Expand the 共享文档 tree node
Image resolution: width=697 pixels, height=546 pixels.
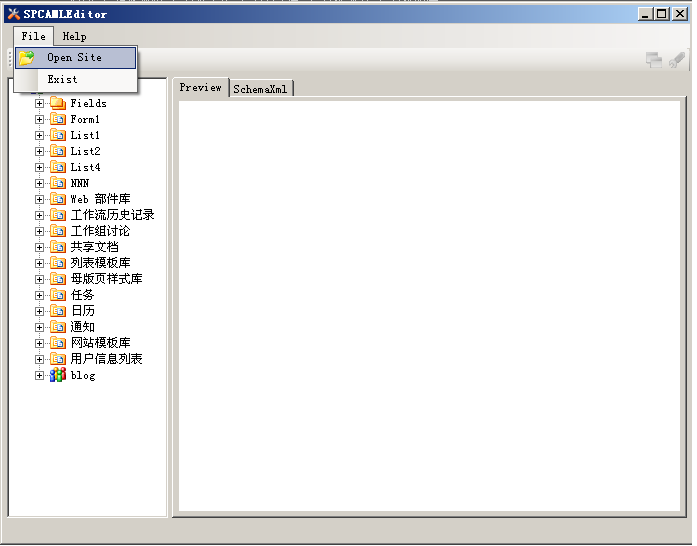point(39,247)
